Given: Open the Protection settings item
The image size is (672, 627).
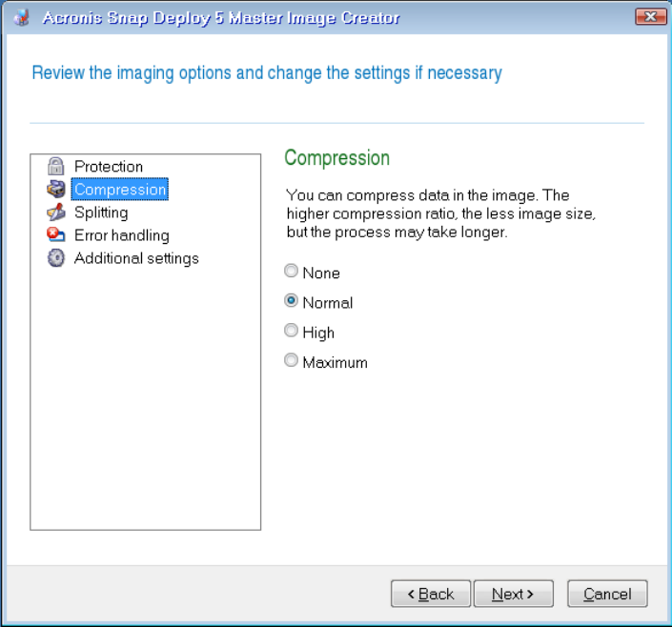Looking at the screenshot, I should 109,167.
